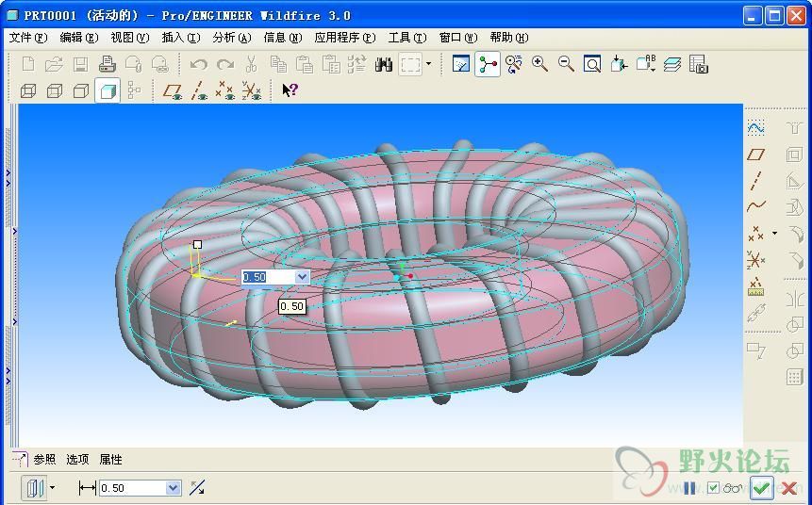Open the Saved View list dropdown

[646, 64]
